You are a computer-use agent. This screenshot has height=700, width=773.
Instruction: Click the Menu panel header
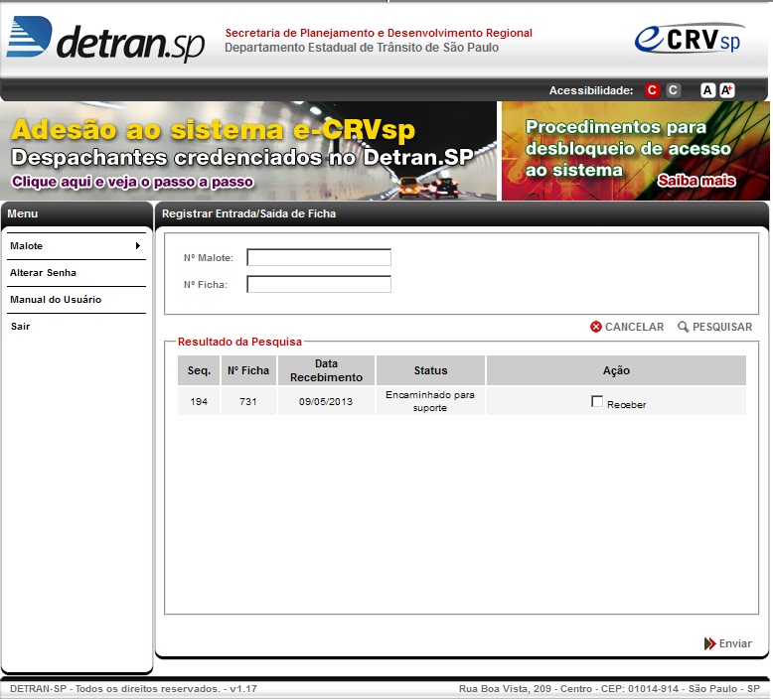[x=23, y=213]
